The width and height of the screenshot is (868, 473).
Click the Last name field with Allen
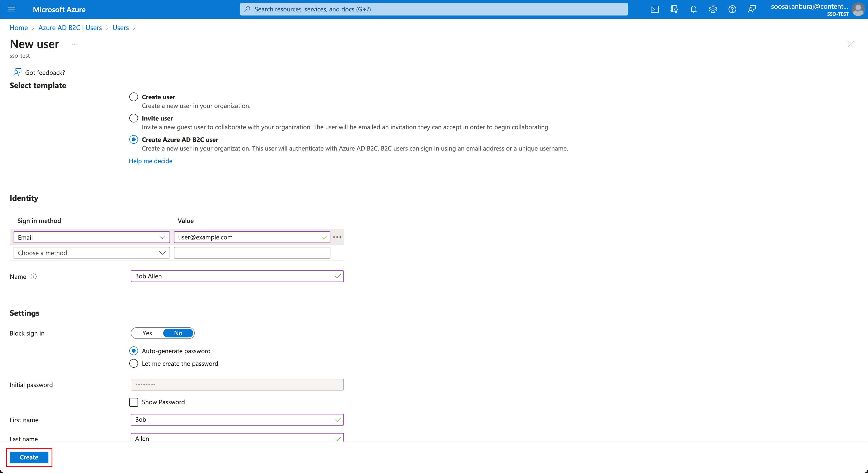click(x=237, y=438)
